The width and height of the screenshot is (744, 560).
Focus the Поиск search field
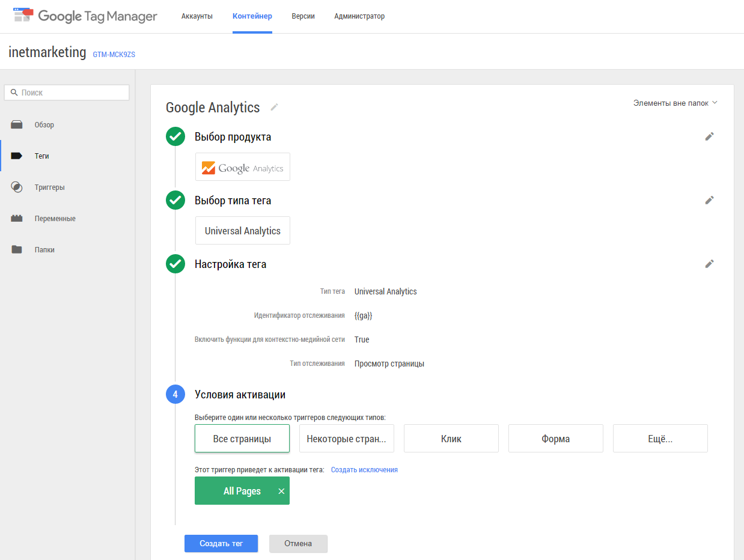coord(67,93)
